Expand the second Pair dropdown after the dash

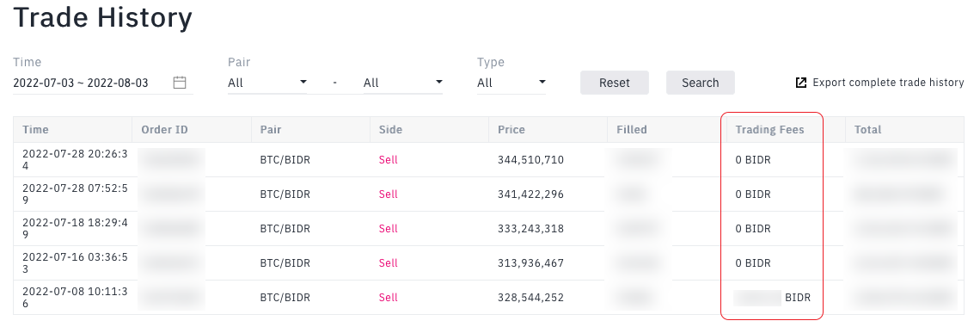pos(403,83)
